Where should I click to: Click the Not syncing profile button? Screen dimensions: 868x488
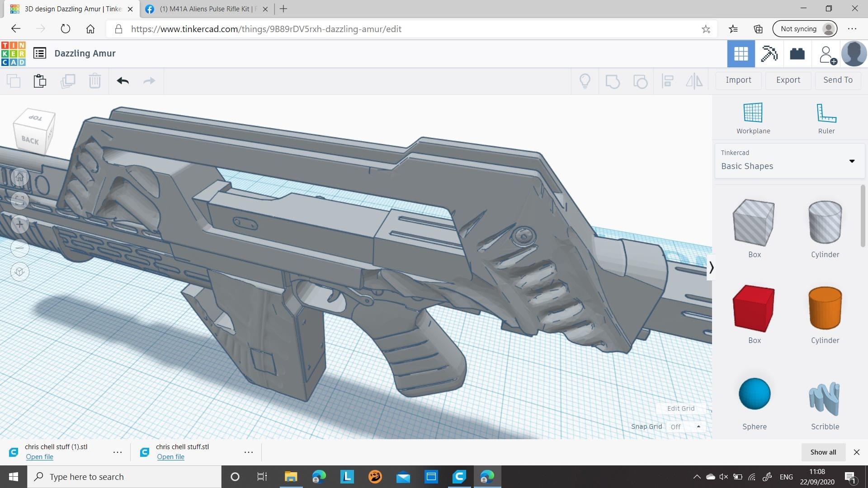click(805, 29)
